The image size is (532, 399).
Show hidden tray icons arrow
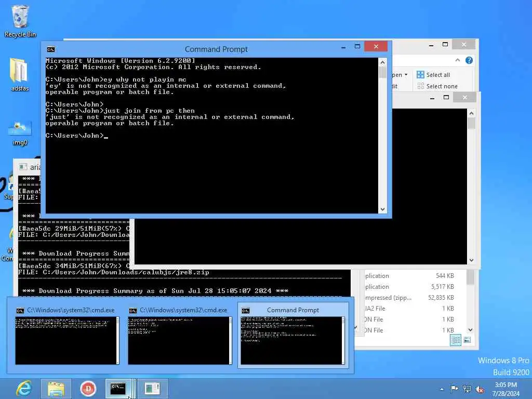pyautogui.click(x=442, y=389)
